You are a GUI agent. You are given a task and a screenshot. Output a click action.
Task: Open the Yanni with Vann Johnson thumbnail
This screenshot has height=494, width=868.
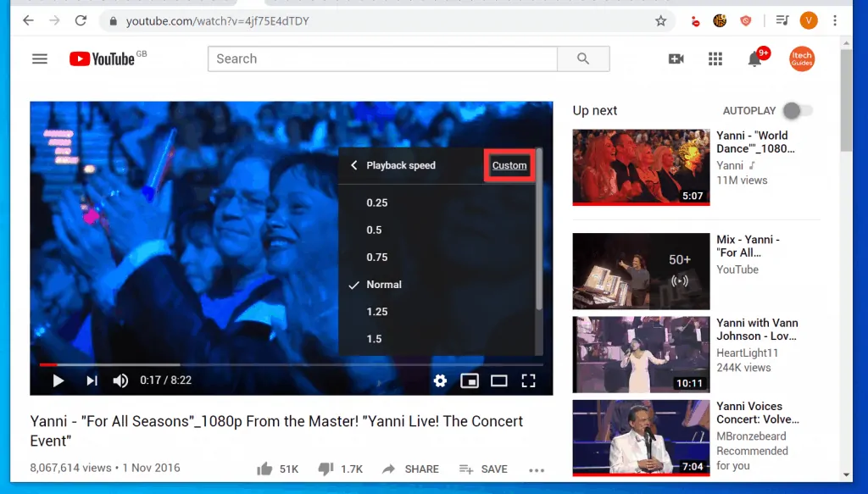point(641,354)
